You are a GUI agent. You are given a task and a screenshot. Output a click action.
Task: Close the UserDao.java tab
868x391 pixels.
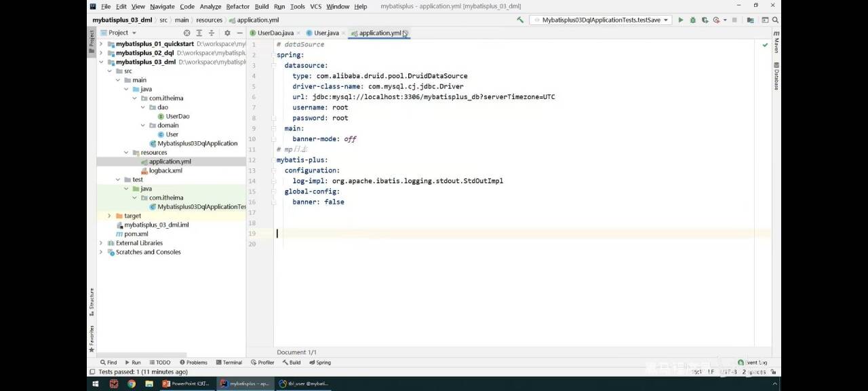coord(298,33)
